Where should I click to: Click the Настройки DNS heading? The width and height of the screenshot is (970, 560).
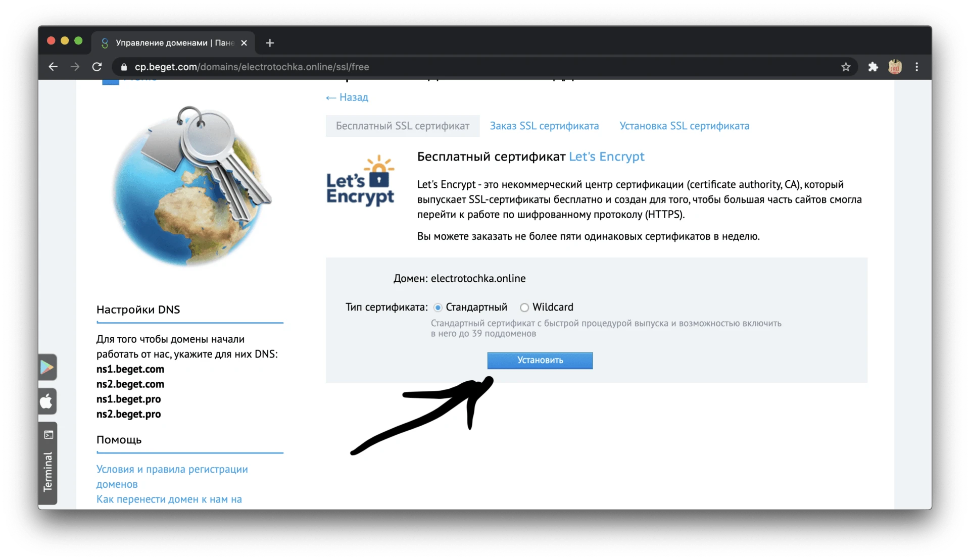coord(138,310)
